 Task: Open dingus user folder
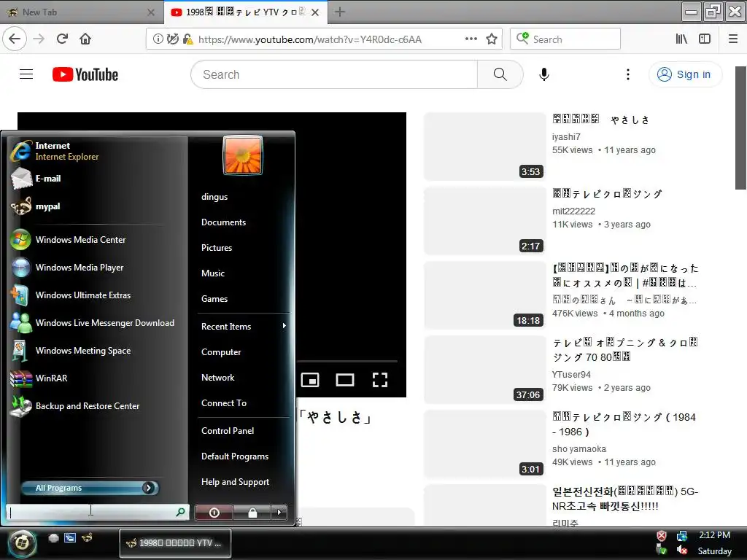(214, 197)
